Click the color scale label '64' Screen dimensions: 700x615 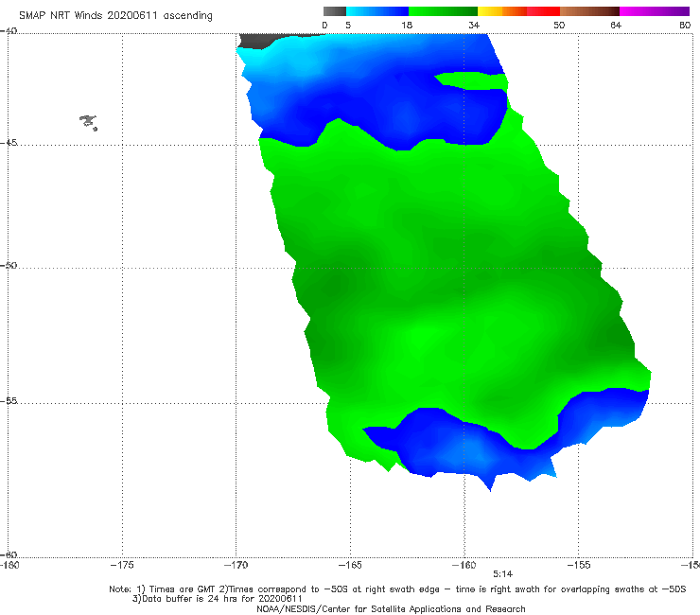(616, 25)
